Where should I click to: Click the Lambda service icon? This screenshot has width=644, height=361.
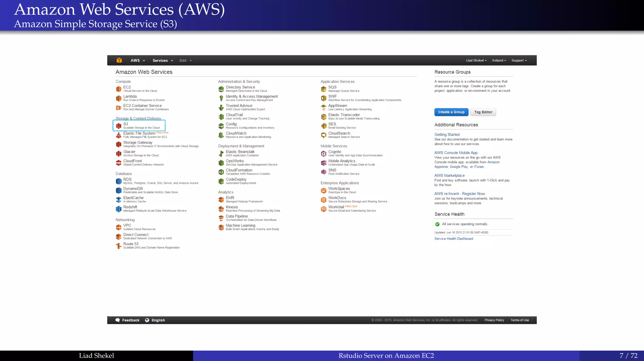[119, 98]
